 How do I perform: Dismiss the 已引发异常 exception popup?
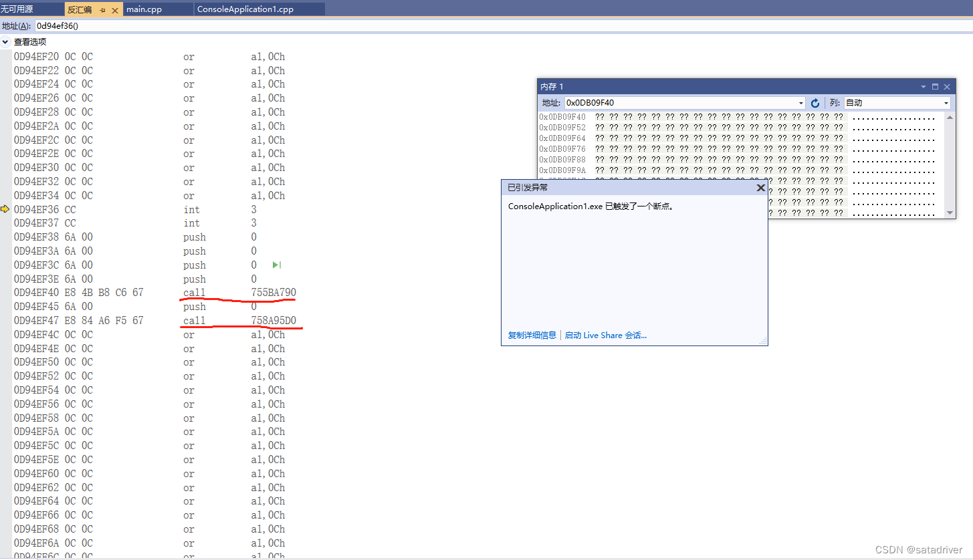(x=760, y=188)
